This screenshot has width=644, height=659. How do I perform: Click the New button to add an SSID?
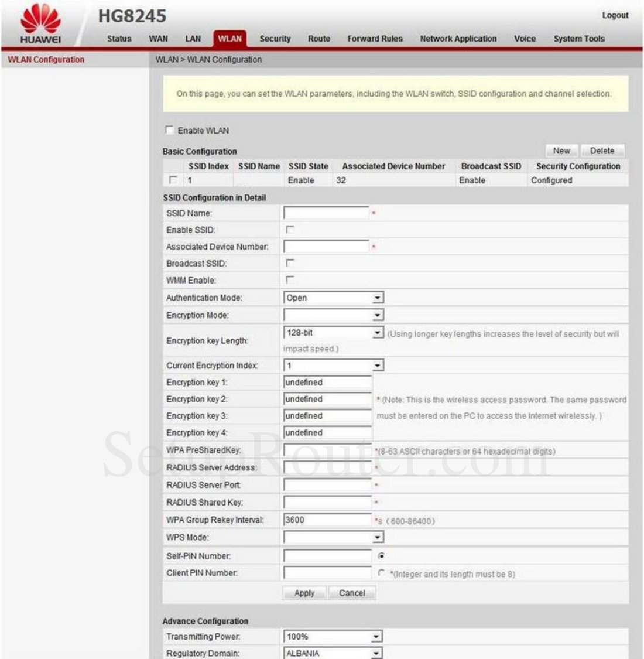[x=561, y=151]
